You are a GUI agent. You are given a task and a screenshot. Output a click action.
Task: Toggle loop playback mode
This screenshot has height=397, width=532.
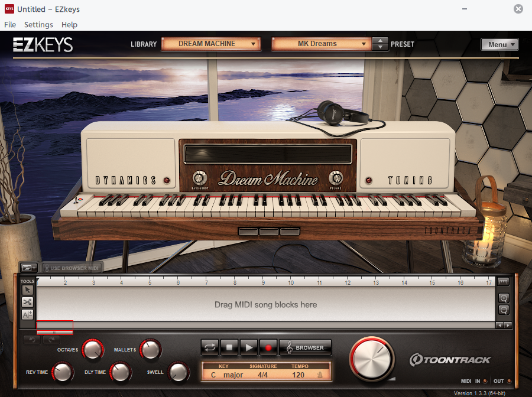210,347
